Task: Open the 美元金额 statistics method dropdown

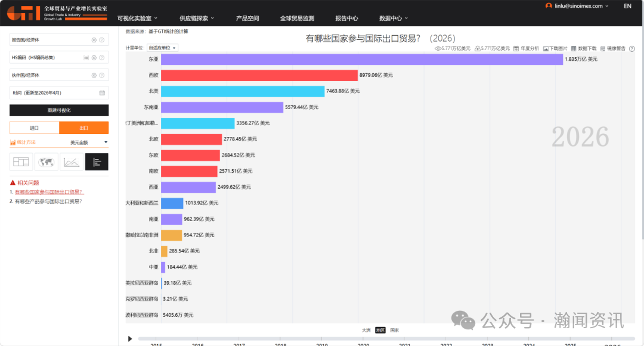Action: coord(89,142)
